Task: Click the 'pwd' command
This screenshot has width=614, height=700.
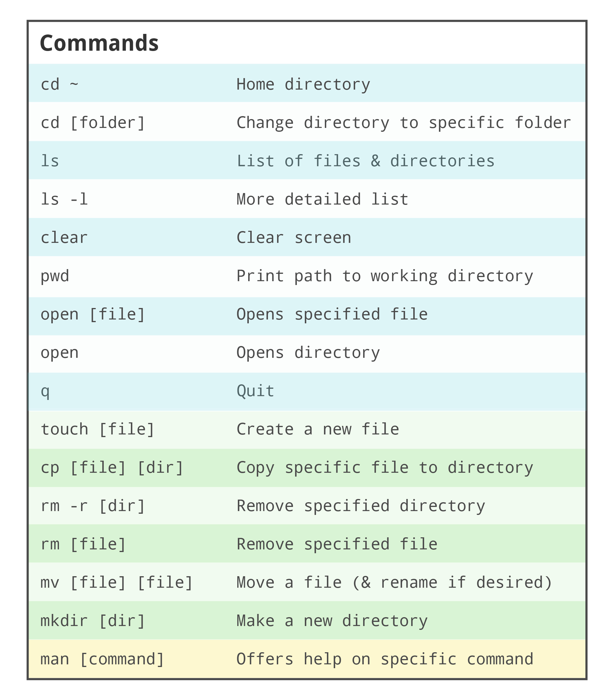Action: pos(55,276)
